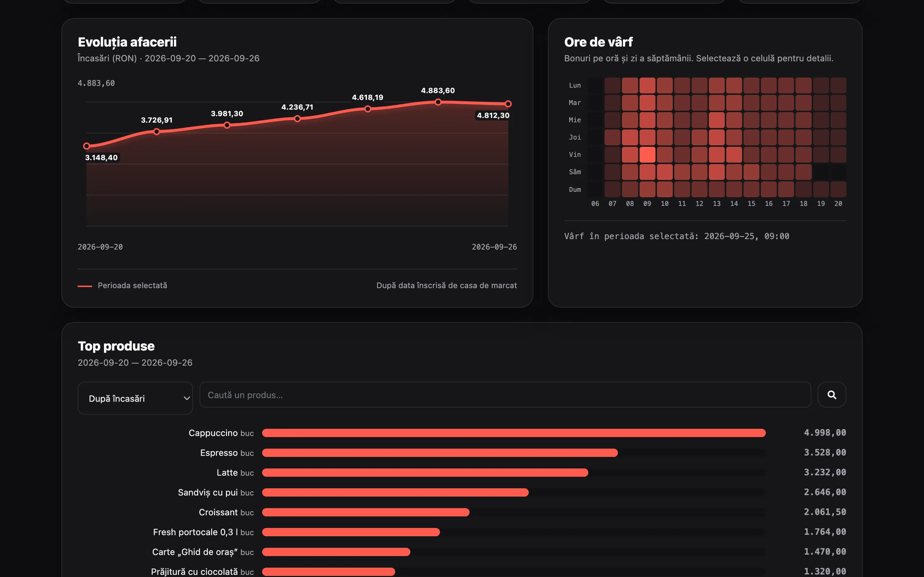Select heatmap cell for Lun at 09
Viewport: 924px width, 577px height.
pos(647,85)
